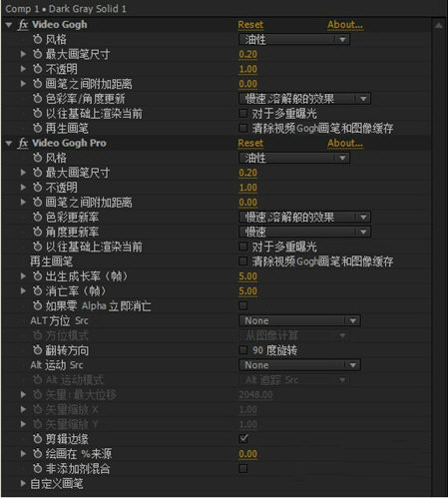This screenshot has height=499, width=448.
Task: Click stopwatch for 翻转方向
Action: 37,350
